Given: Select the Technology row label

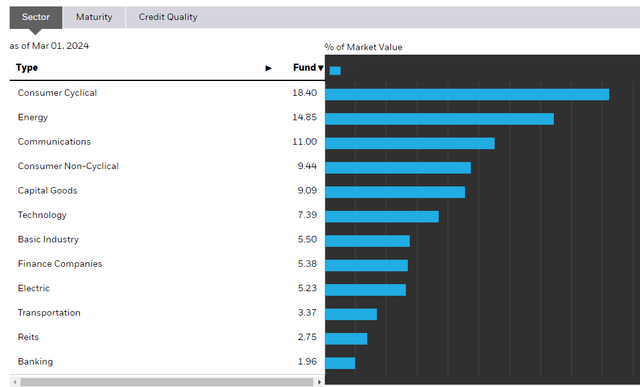Looking at the screenshot, I should pyautogui.click(x=42, y=215).
